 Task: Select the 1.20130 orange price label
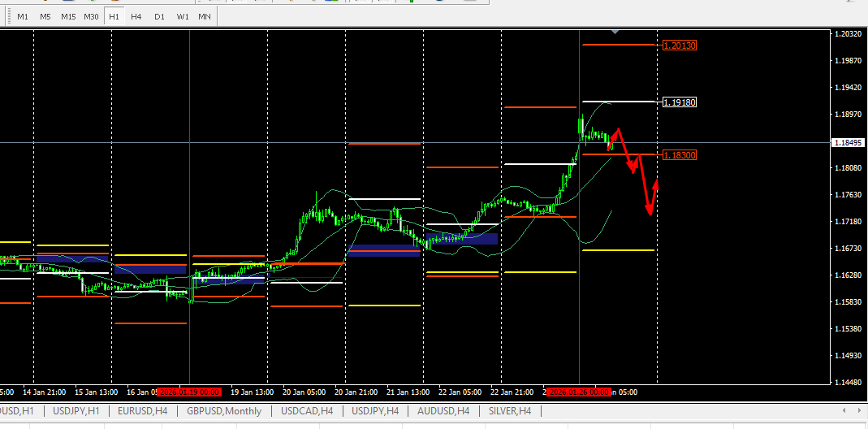[680, 45]
